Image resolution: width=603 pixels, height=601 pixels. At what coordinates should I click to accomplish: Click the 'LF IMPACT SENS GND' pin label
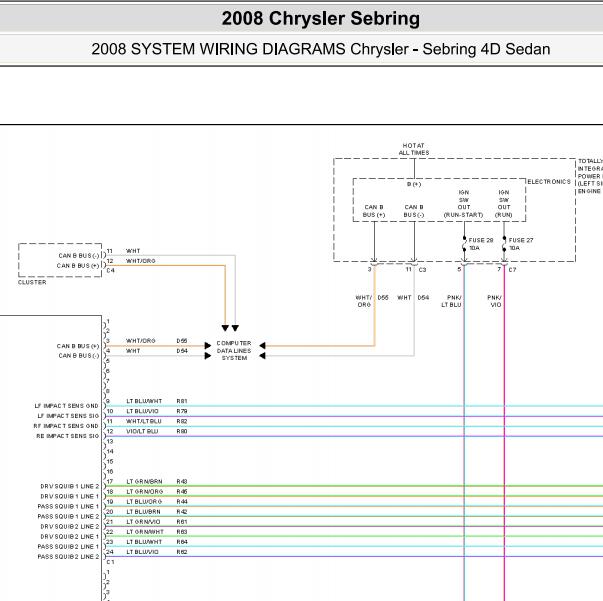67,406
